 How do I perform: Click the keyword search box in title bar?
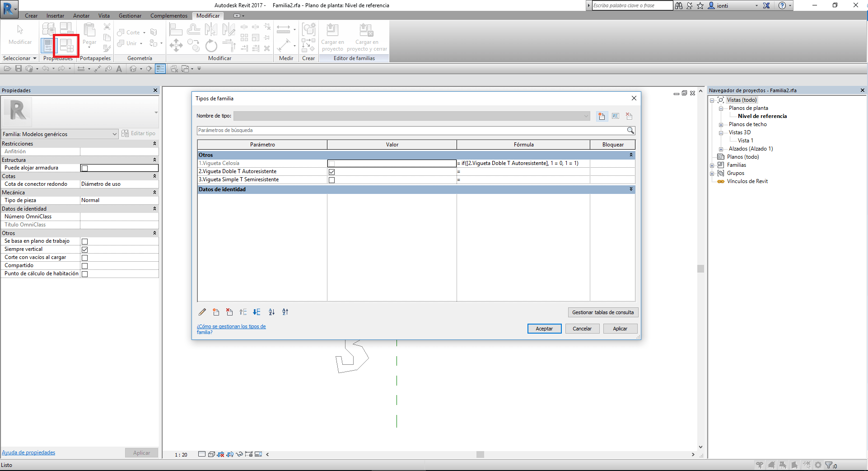(x=632, y=5)
